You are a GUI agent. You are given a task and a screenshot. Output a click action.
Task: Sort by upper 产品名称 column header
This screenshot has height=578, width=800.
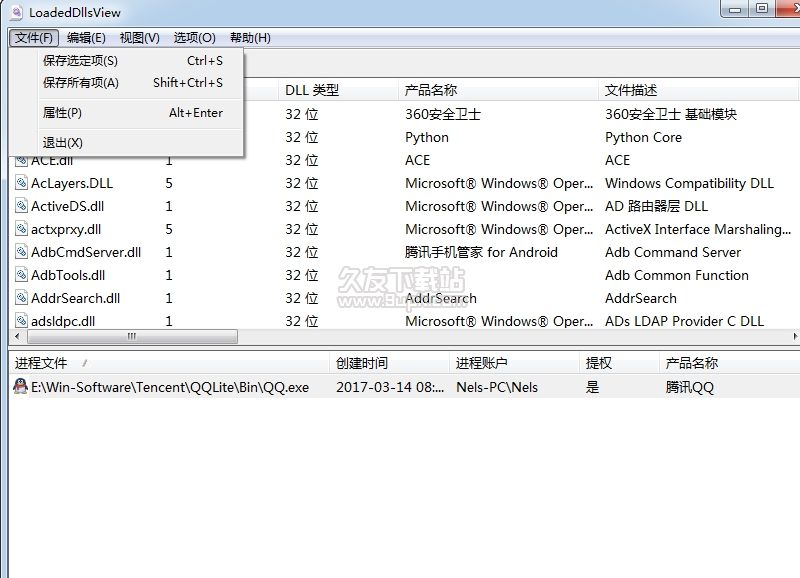coord(497,90)
